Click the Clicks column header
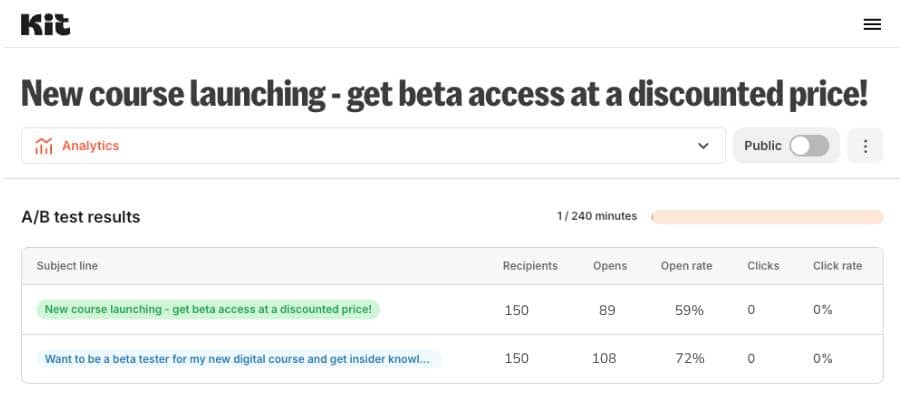The height and width of the screenshot is (400, 900). (763, 266)
